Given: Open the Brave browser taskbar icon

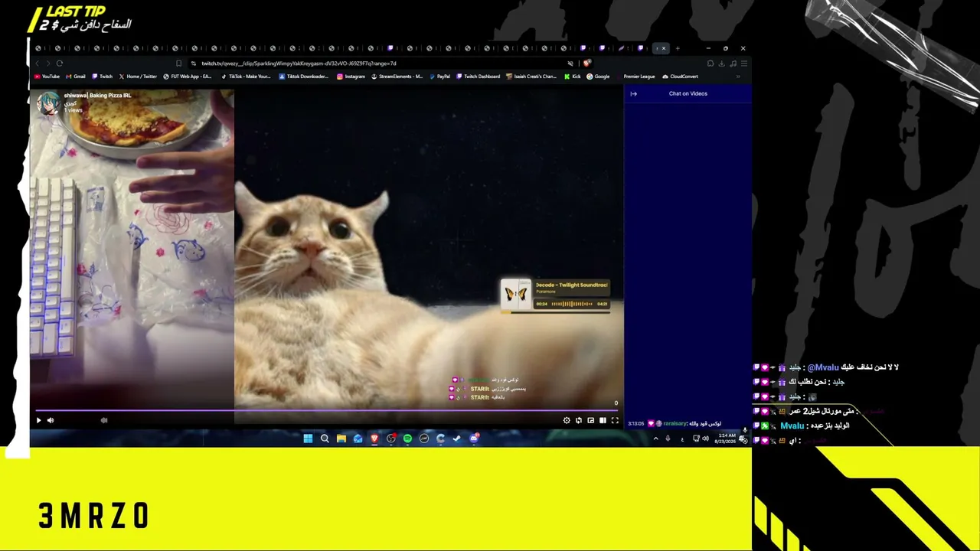Looking at the screenshot, I should pos(374,439).
